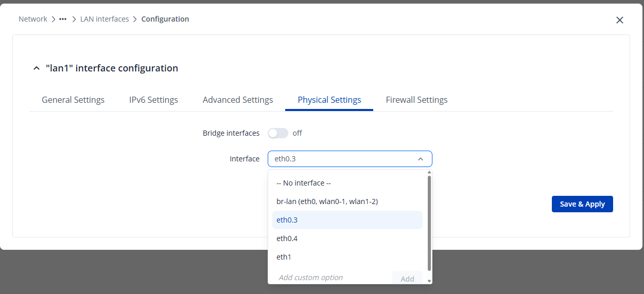Go to the Advanced Settings tab
The width and height of the screenshot is (644, 294).
(x=238, y=100)
